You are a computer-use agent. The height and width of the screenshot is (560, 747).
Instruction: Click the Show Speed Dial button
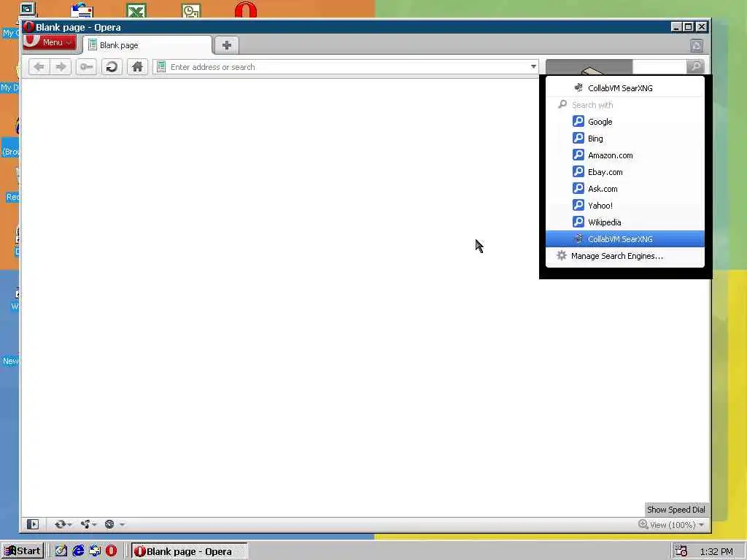click(x=676, y=510)
